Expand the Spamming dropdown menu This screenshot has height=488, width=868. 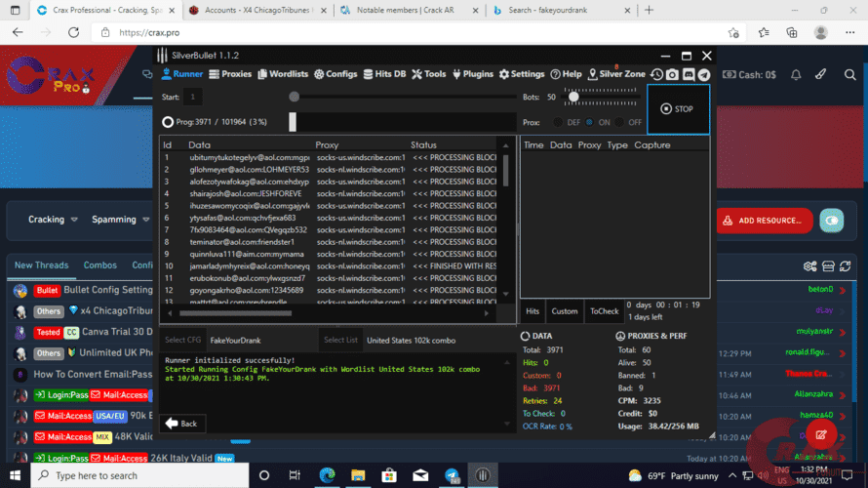tap(122, 220)
